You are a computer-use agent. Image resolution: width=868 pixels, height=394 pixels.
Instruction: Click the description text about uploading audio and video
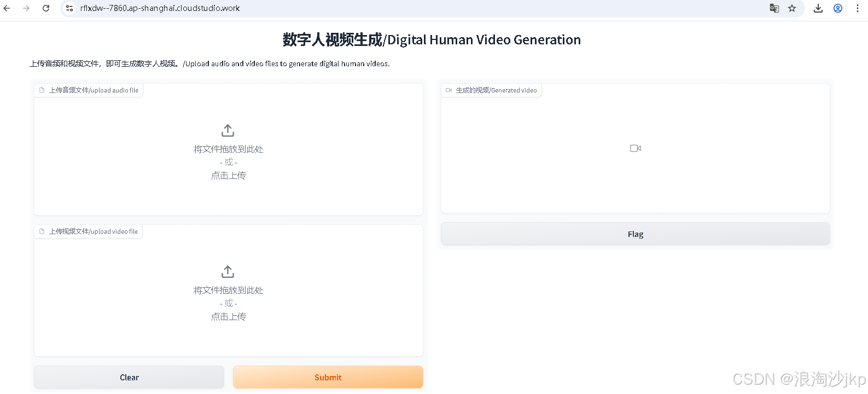(x=209, y=64)
